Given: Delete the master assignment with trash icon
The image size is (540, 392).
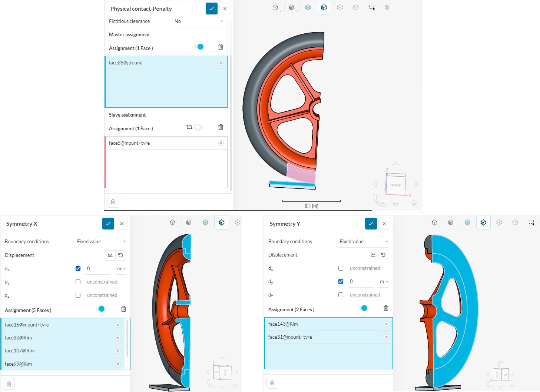Looking at the screenshot, I should pos(221,47).
